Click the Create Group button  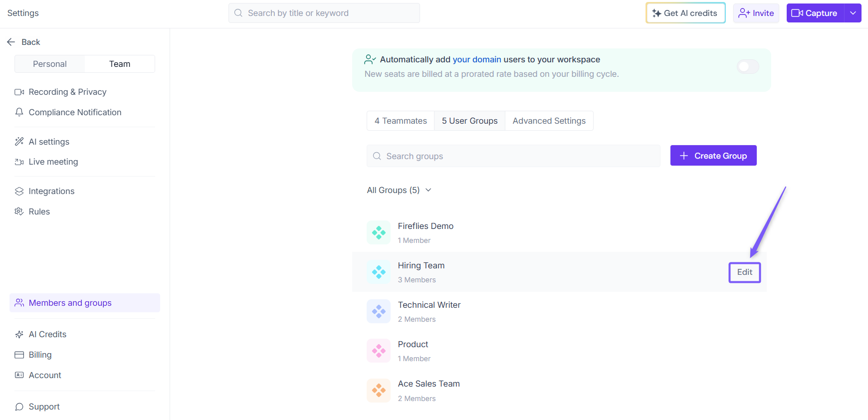pos(713,156)
